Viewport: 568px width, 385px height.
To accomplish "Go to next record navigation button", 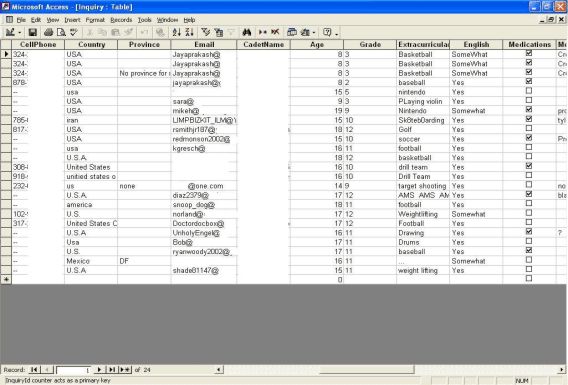I will point(99,370).
